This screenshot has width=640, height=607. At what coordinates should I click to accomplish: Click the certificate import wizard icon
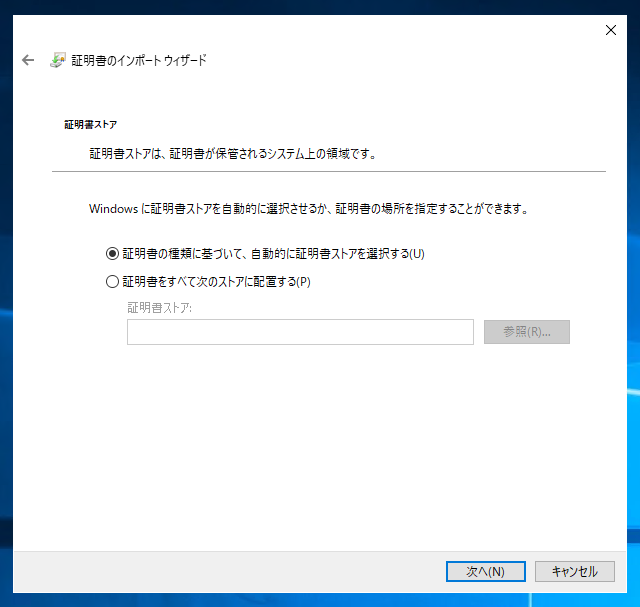click(x=58, y=60)
